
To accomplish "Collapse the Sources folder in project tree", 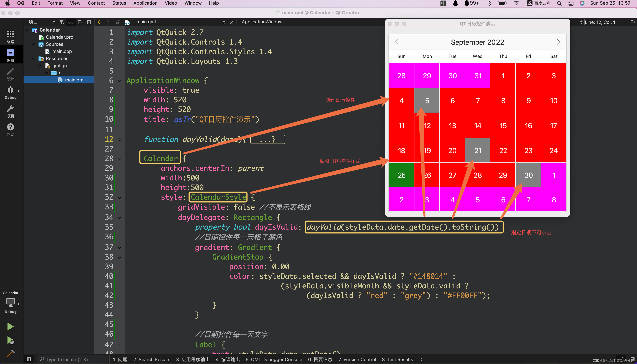I will point(34,44).
